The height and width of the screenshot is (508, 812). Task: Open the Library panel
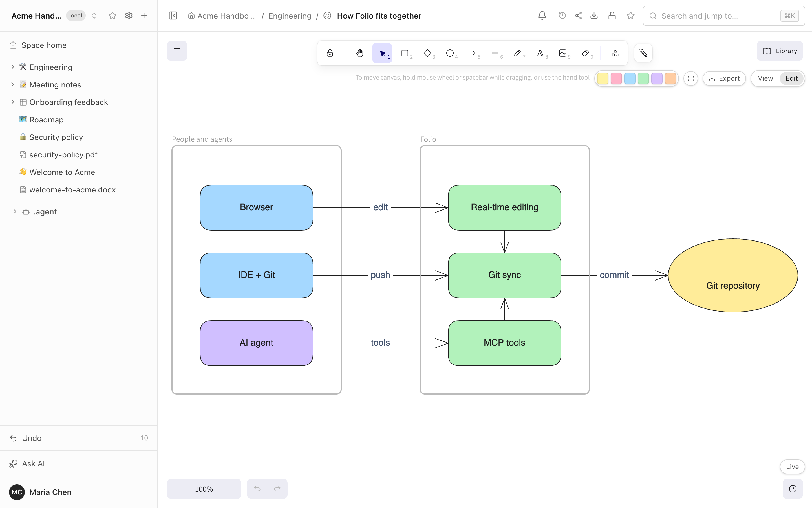pyautogui.click(x=780, y=51)
